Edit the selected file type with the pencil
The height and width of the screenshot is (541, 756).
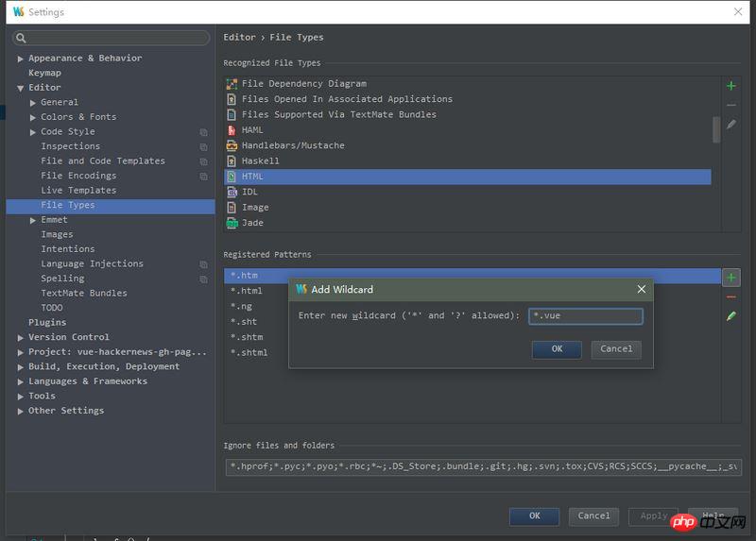(x=730, y=125)
